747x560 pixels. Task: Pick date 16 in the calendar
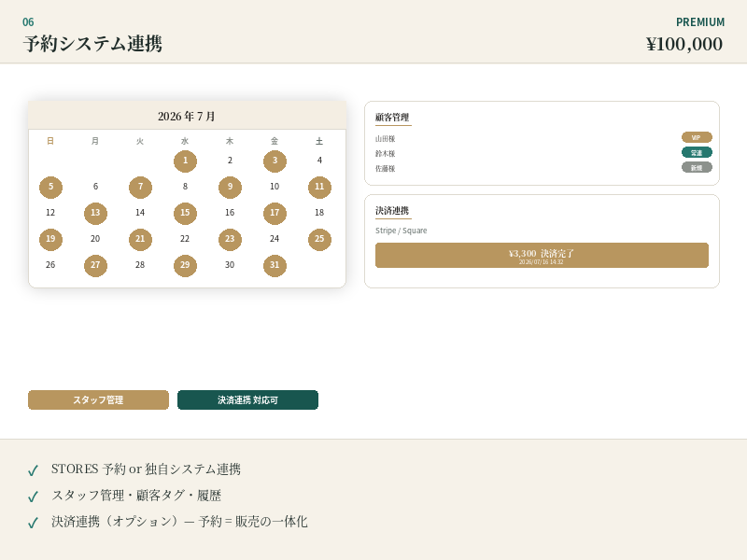[x=230, y=213]
